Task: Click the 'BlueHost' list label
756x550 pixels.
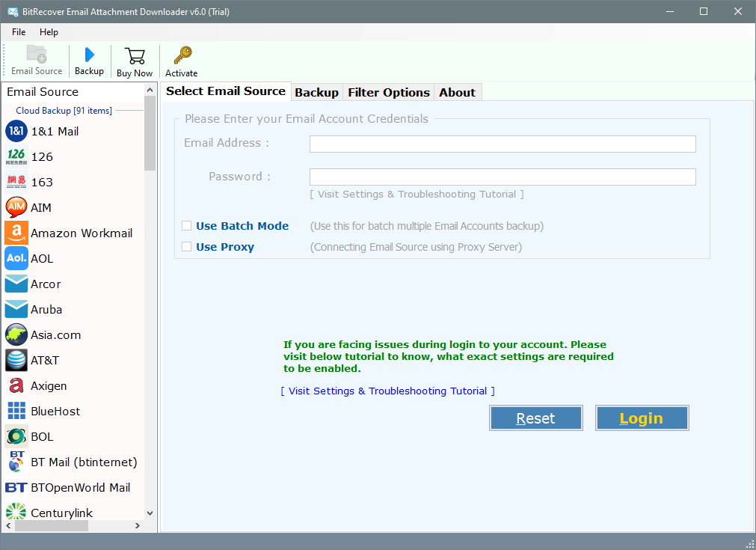Action: pos(55,411)
